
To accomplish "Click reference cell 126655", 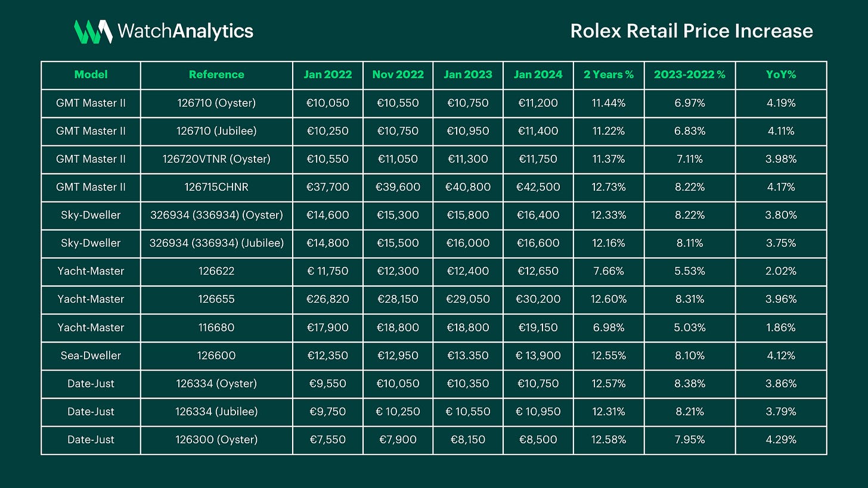I will 216,299.
